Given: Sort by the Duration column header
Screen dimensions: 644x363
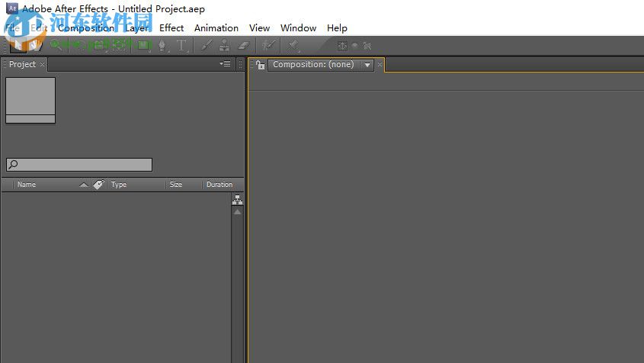Looking at the screenshot, I should coord(219,185).
